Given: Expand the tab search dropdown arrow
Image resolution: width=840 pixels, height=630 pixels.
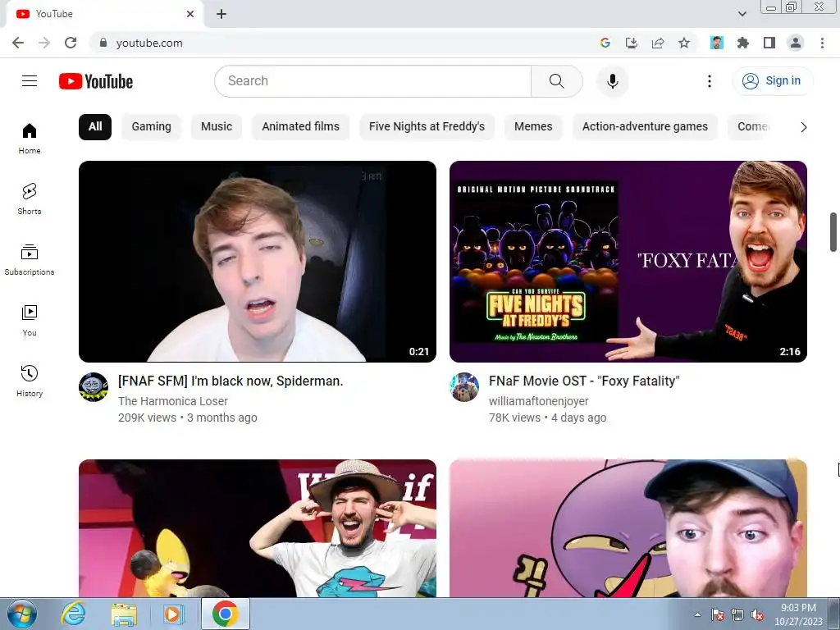Looking at the screenshot, I should click(742, 14).
